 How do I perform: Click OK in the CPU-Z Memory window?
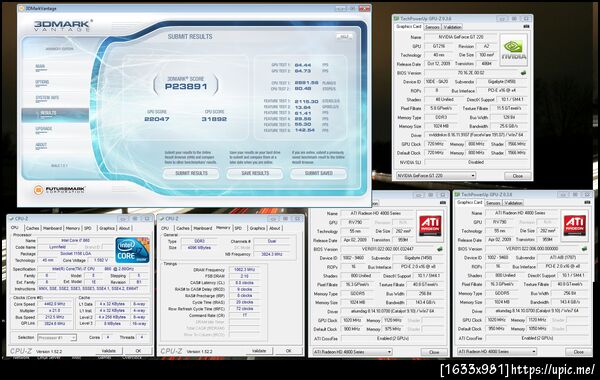[289, 351]
